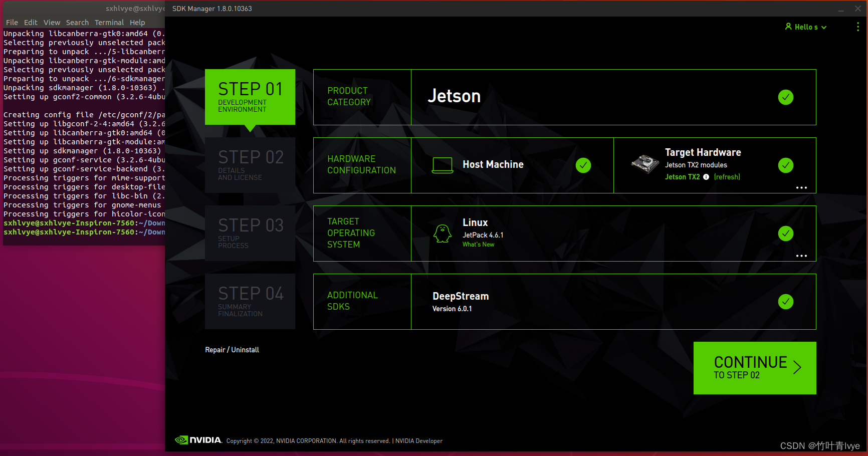Click the Continue to Step 02 button
Image resolution: width=868 pixels, height=456 pixels.
coord(754,367)
